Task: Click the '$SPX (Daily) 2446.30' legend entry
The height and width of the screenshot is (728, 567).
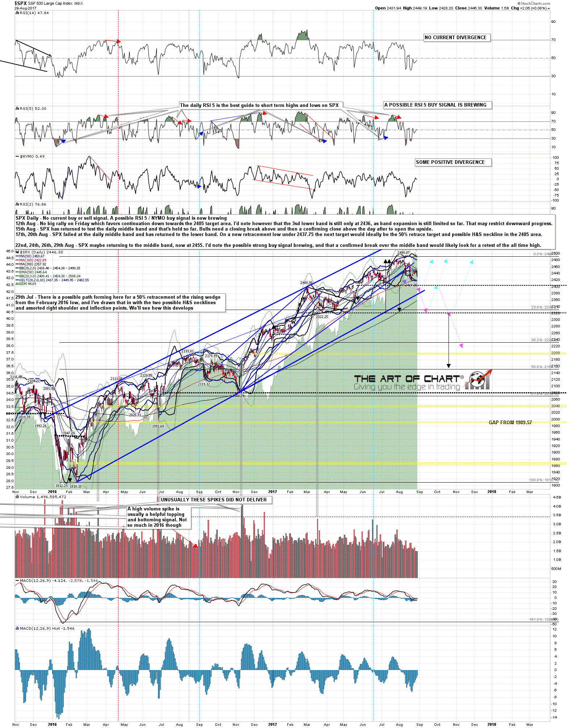Action: click(40, 252)
